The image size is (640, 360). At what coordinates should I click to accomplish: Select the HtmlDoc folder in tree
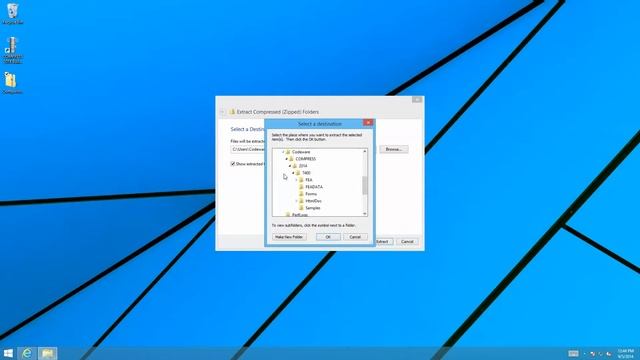[313, 201]
